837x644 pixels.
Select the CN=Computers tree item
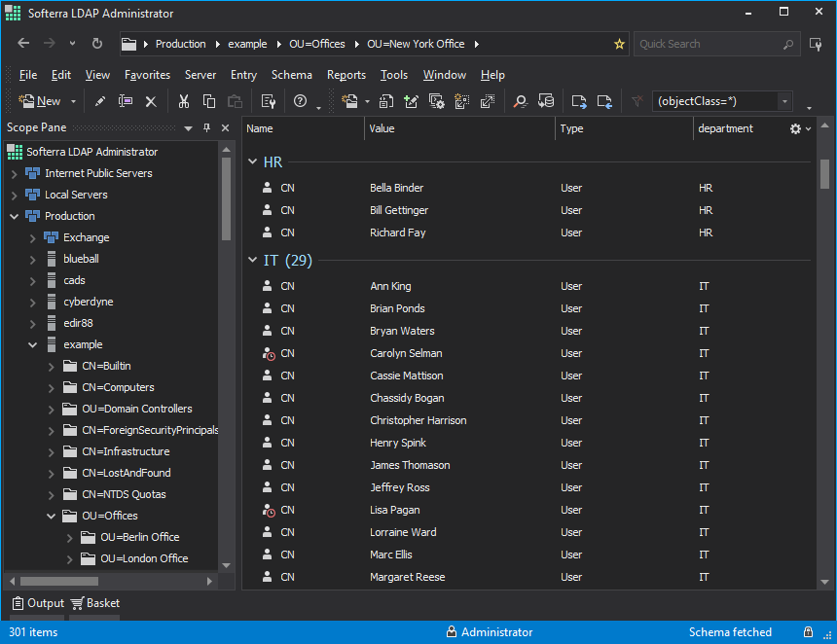(118, 387)
